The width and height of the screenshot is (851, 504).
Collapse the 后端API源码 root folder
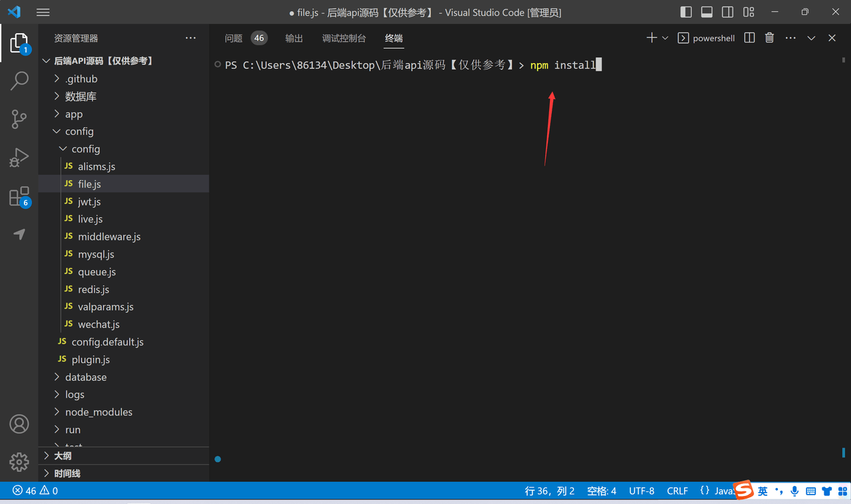click(x=124, y=61)
